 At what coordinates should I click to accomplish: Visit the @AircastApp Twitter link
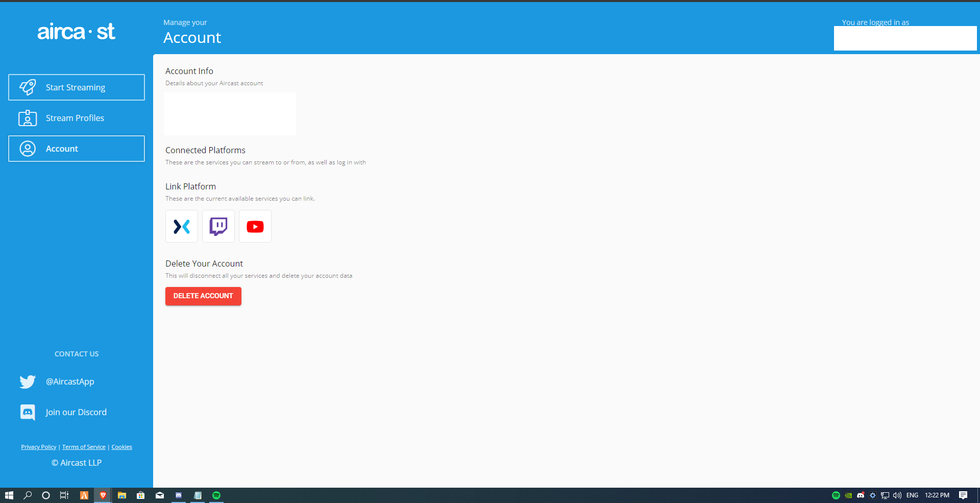pyautogui.click(x=70, y=381)
